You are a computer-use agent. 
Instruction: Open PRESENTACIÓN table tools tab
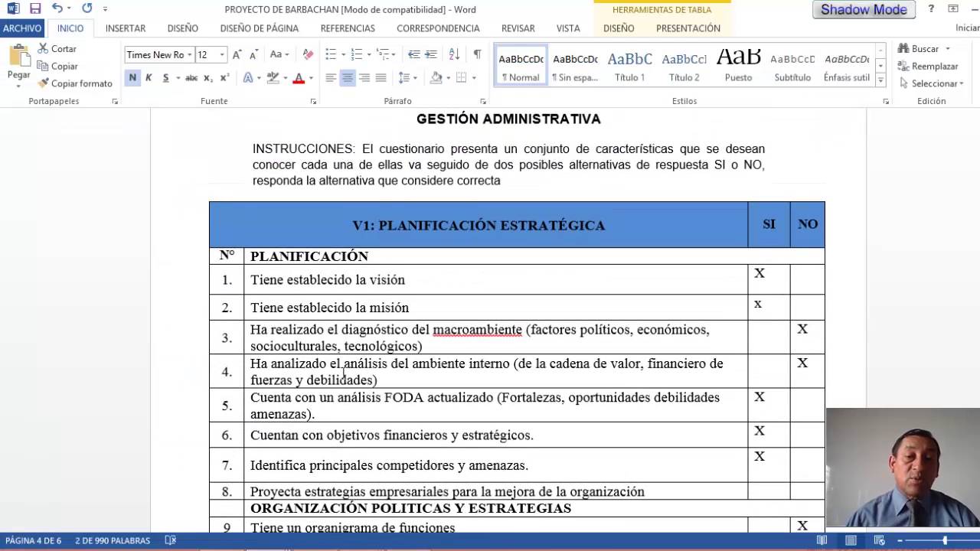coord(688,28)
